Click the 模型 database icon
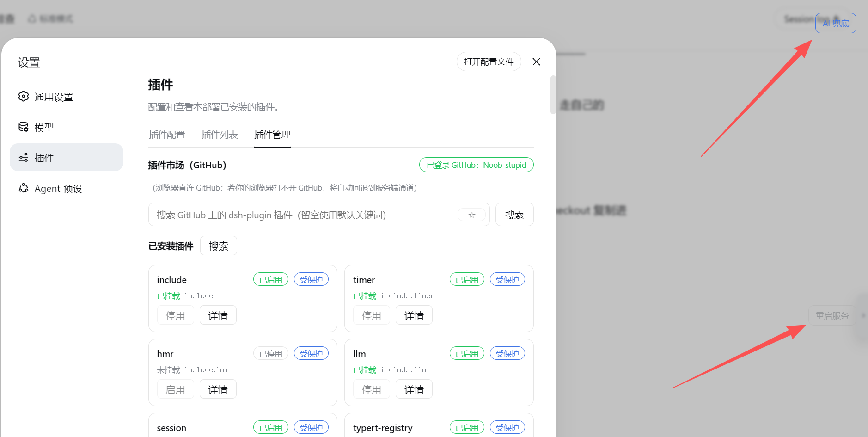The width and height of the screenshot is (868, 437). (24, 127)
